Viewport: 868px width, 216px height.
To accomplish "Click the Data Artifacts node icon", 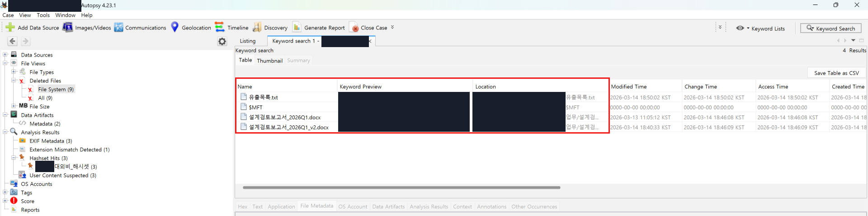I will [14, 115].
